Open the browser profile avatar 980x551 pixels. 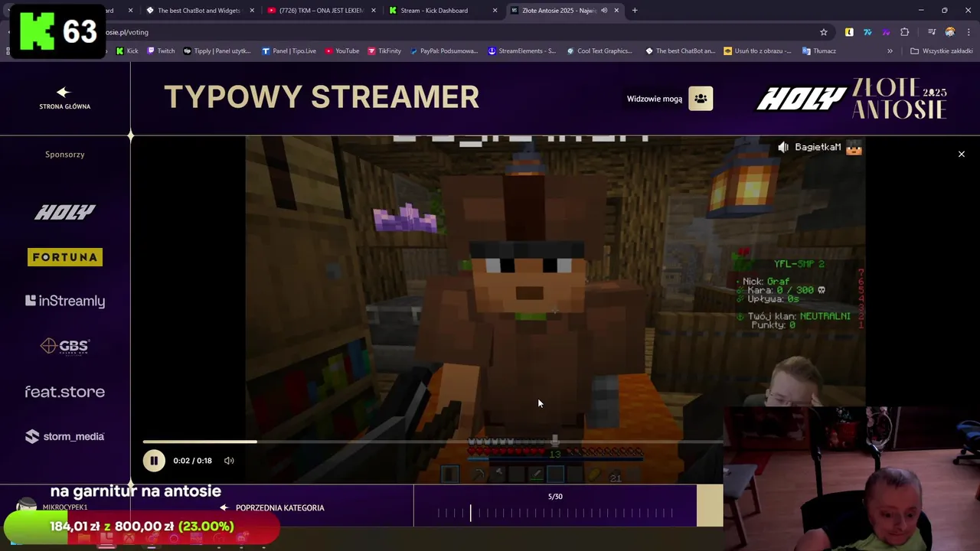pyautogui.click(x=950, y=32)
